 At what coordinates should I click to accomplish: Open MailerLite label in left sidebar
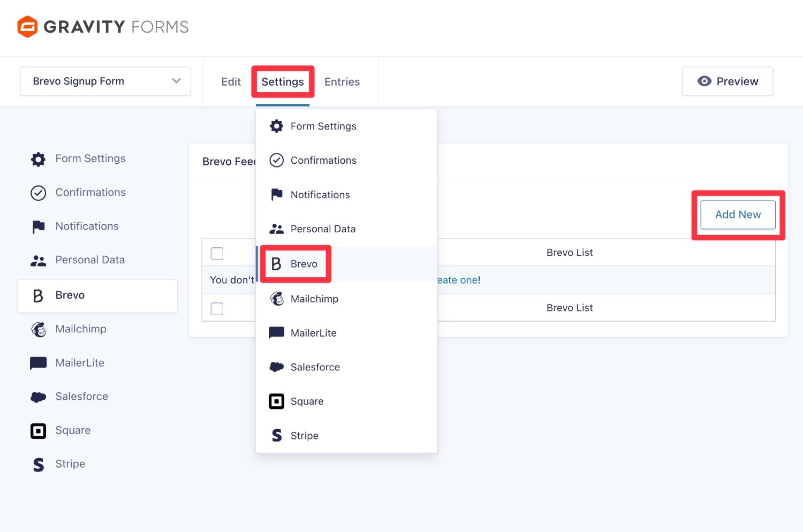[x=80, y=362]
